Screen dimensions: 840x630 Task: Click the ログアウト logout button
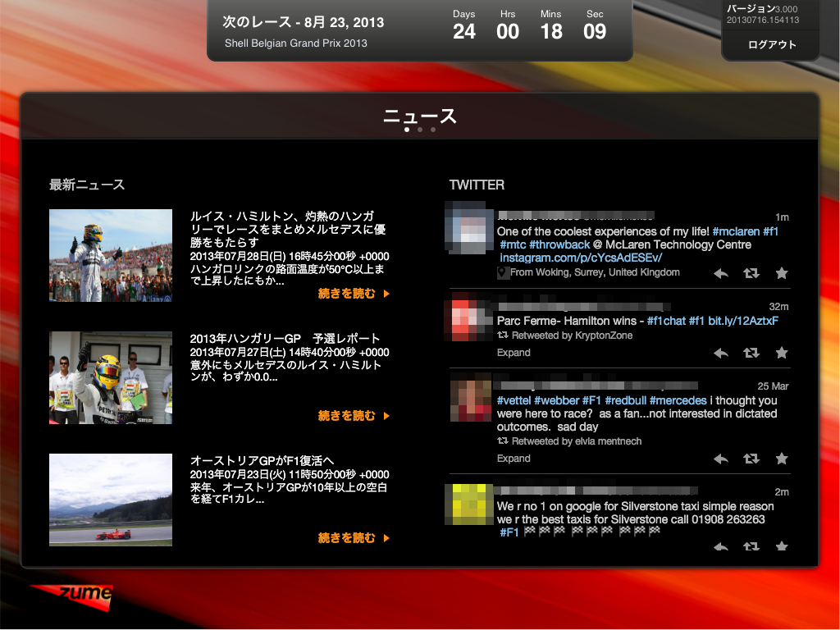(x=771, y=45)
